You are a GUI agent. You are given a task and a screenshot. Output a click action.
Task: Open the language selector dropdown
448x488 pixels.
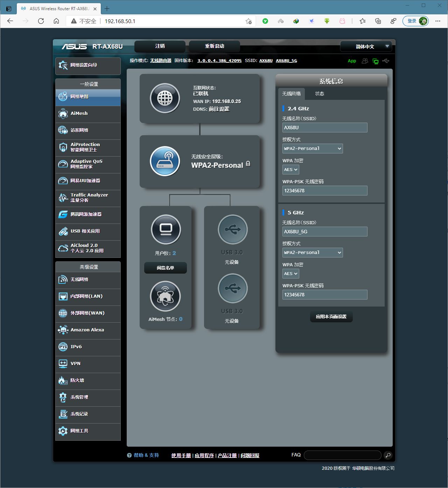click(367, 46)
